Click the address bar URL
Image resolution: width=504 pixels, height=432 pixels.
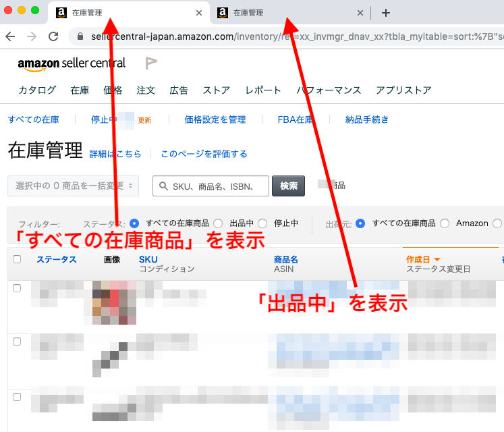tap(298, 36)
